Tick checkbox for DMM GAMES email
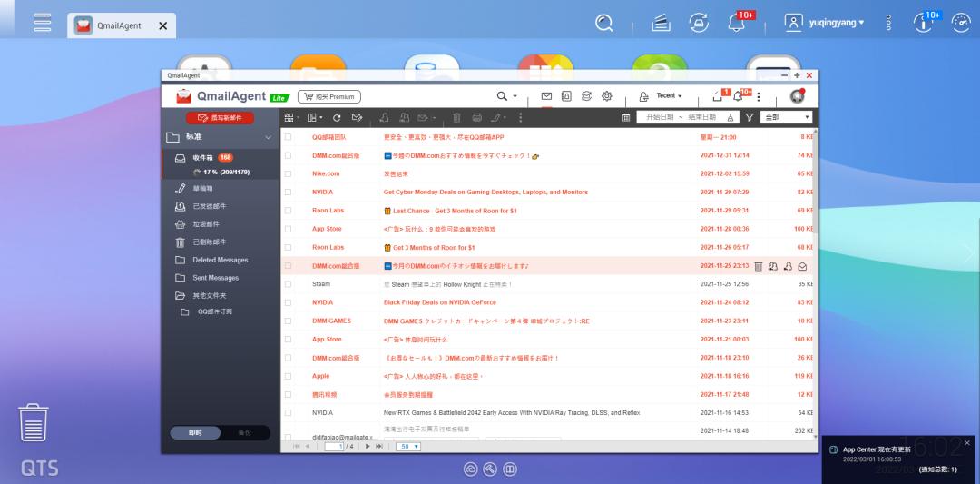The height and width of the screenshot is (484, 980). 289,321
